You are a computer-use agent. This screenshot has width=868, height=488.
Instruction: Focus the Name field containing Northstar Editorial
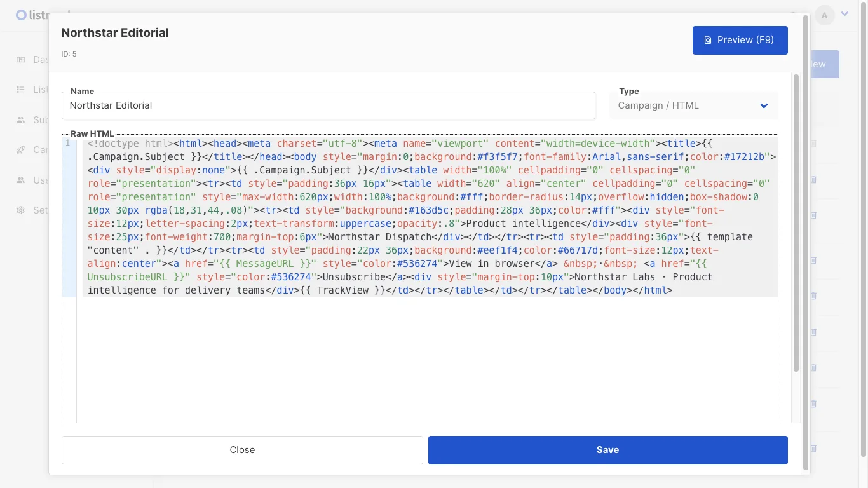pyautogui.click(x=329, y=105)
